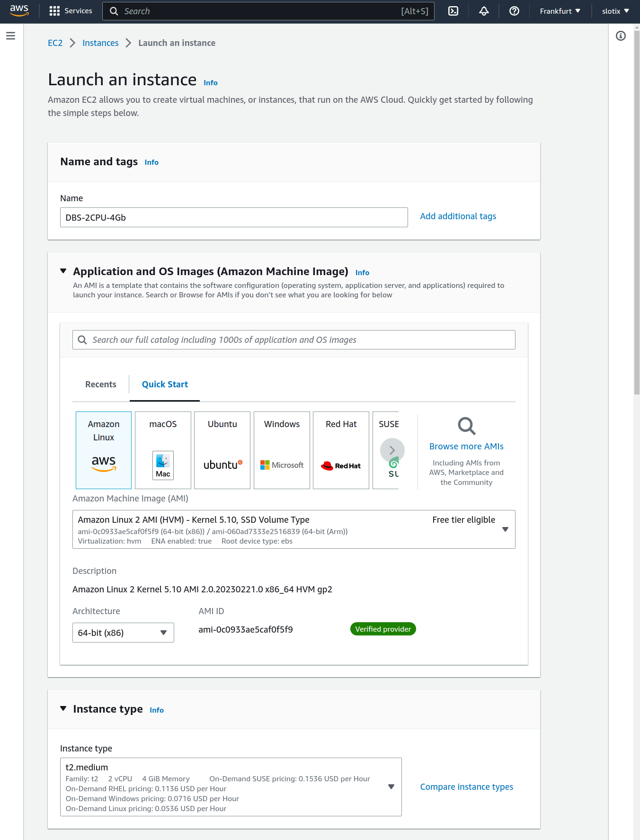Open Info link for Application and OS Images

click(362, 273)
